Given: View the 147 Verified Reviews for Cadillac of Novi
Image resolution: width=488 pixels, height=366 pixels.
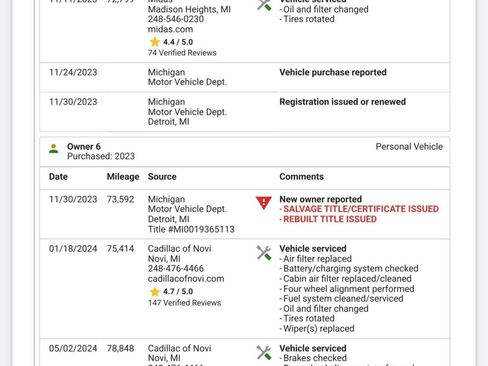Looking at the screenshot, I should click(184, 303).
